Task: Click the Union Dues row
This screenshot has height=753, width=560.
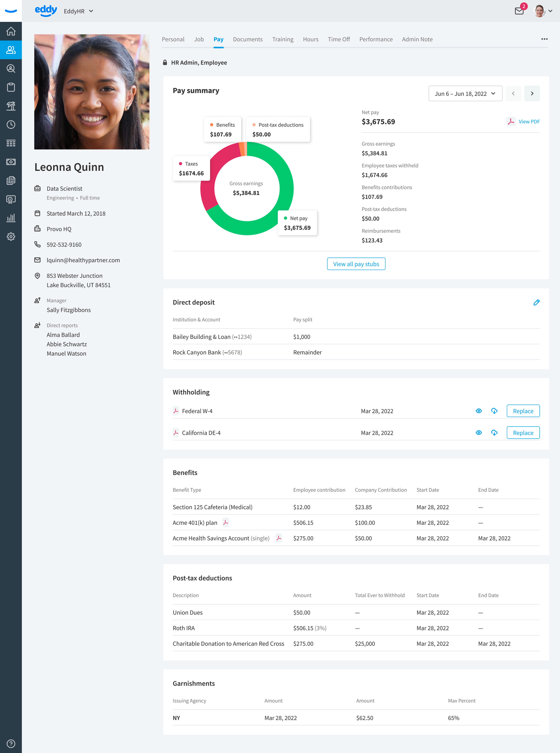Action: (x=356, y=612)
